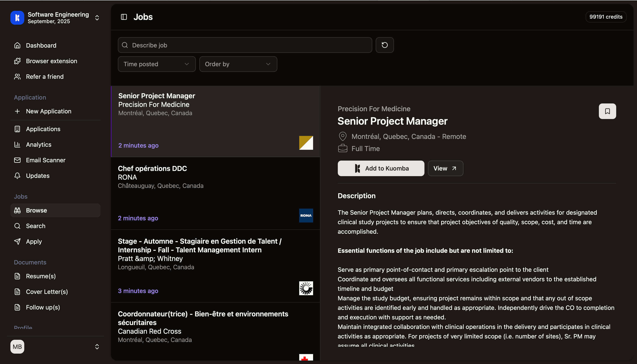Click the refresh jobs button
Image resolution: width=637 pixels, height=364 pixels.
click(x=384, y=45)
